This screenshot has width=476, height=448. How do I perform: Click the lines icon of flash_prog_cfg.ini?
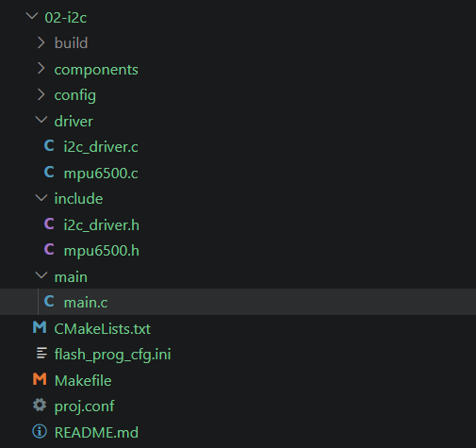pyautogui.click(x=41, y=353)
